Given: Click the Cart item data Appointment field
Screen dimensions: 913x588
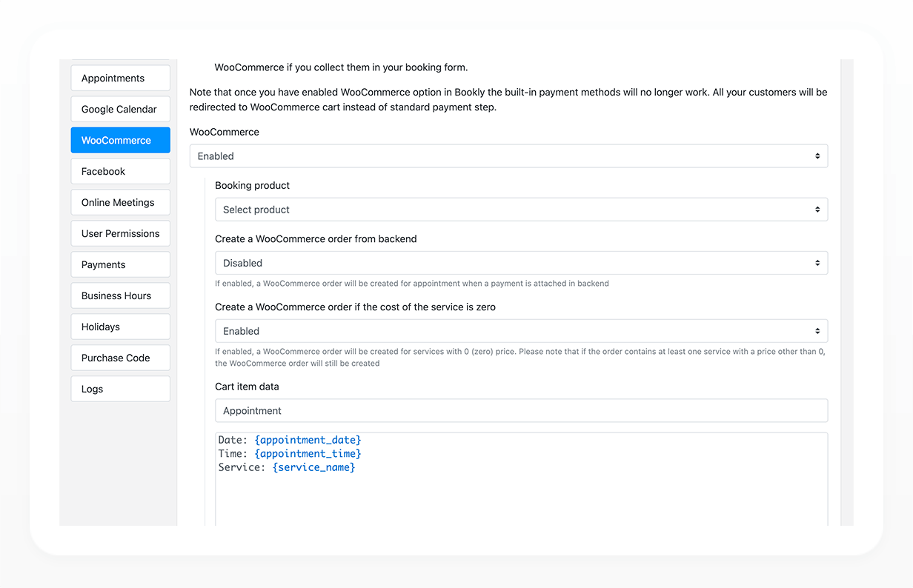Looking at the screenshot, I should (x=521, y=411).
